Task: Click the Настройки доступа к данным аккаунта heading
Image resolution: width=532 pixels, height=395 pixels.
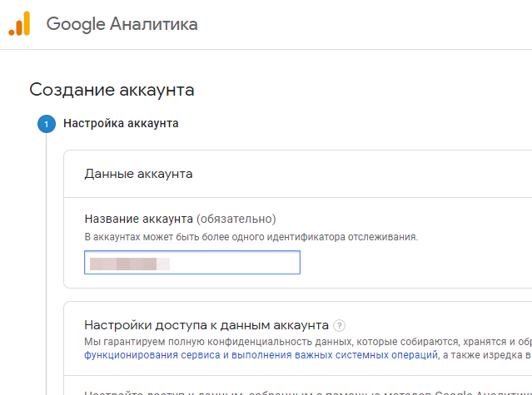Action: 206,324
